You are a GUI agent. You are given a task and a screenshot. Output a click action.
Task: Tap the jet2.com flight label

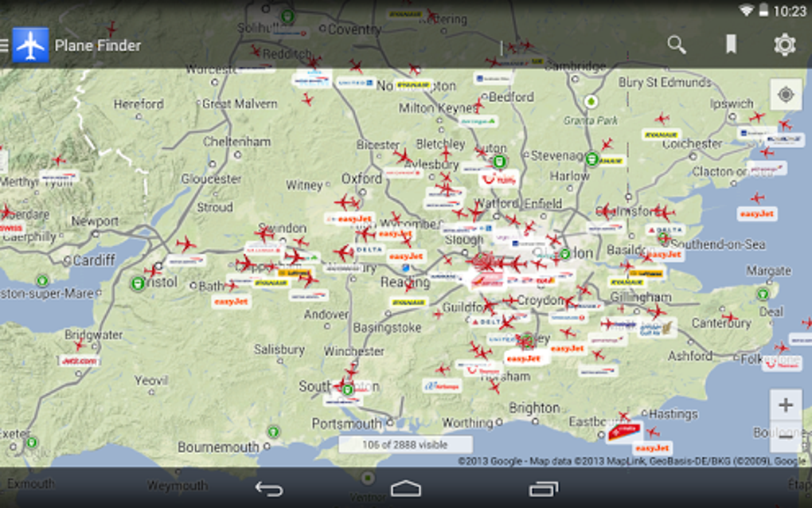click(80, 361)
